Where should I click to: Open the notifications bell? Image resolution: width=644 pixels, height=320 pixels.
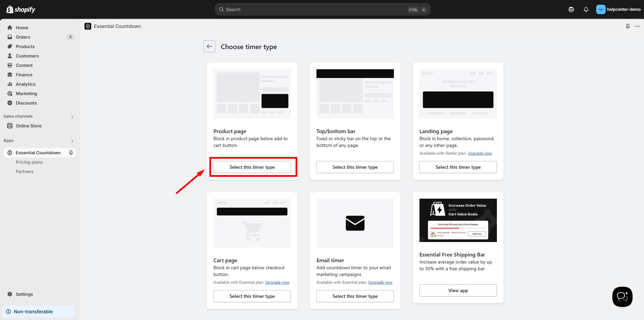tap(586, 9)
